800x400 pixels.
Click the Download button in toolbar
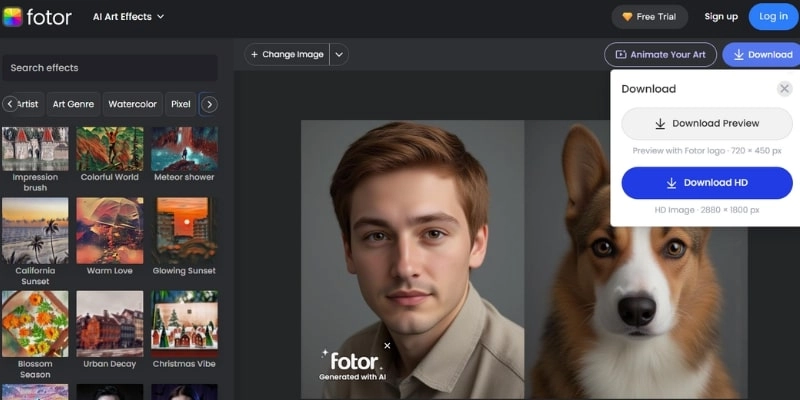tap(761, 55)
